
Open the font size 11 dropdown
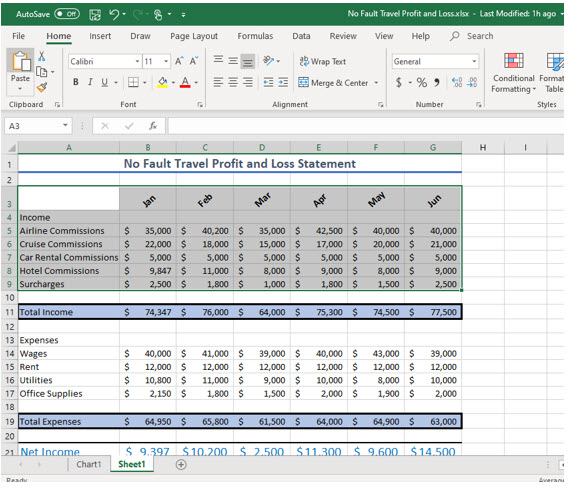pyautogui.click(x=166, y=61)
